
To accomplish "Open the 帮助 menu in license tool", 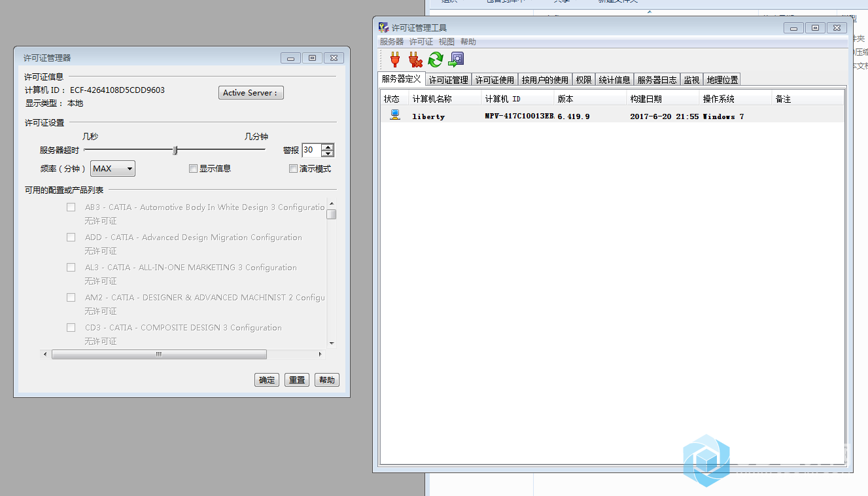I will 468,42.
